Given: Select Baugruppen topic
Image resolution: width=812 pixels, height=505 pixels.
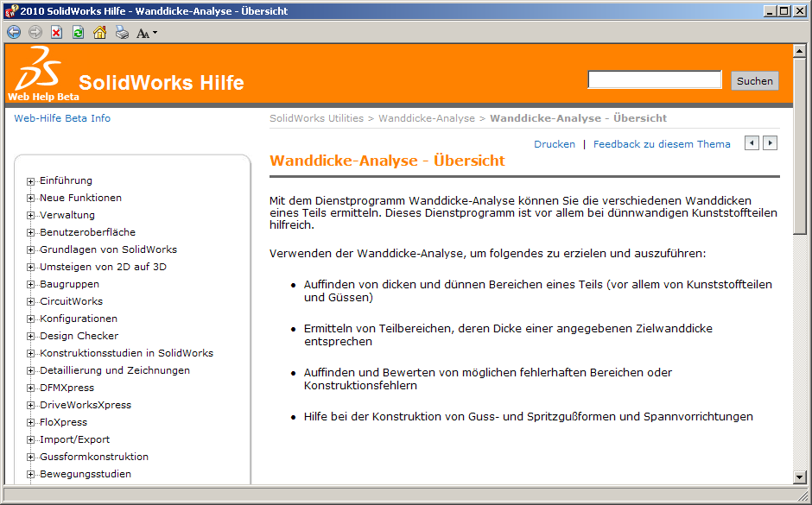Looking at the screenshot, I should coord(69,284).
